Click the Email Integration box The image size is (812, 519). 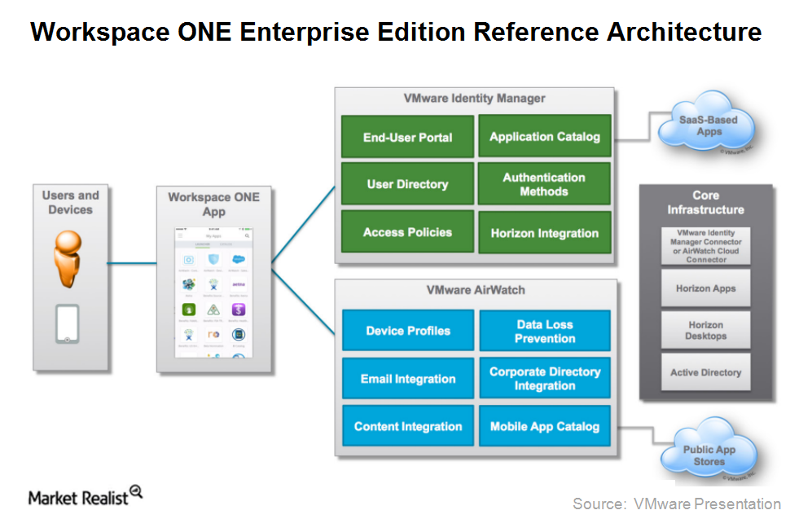(x=408, y=378)
